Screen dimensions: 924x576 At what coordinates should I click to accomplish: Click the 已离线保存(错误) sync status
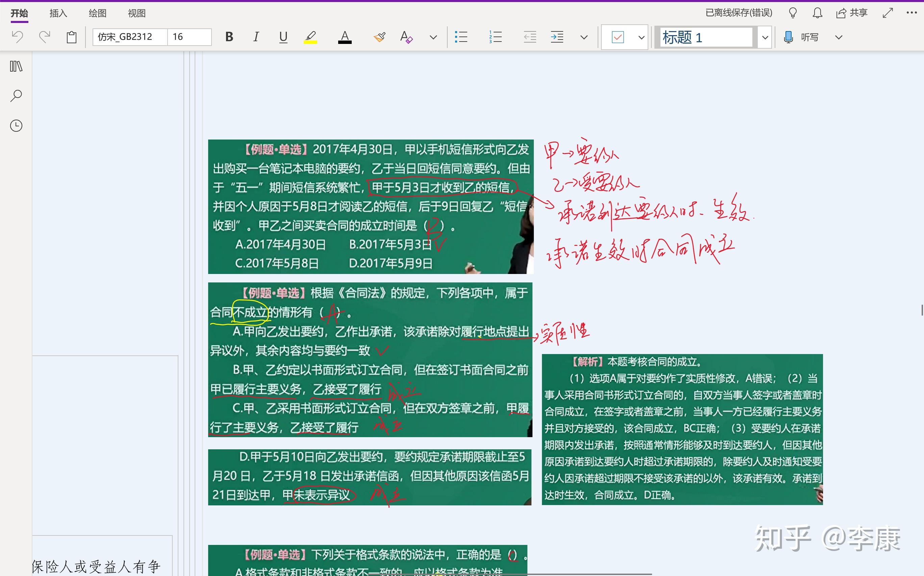point(739,13)
